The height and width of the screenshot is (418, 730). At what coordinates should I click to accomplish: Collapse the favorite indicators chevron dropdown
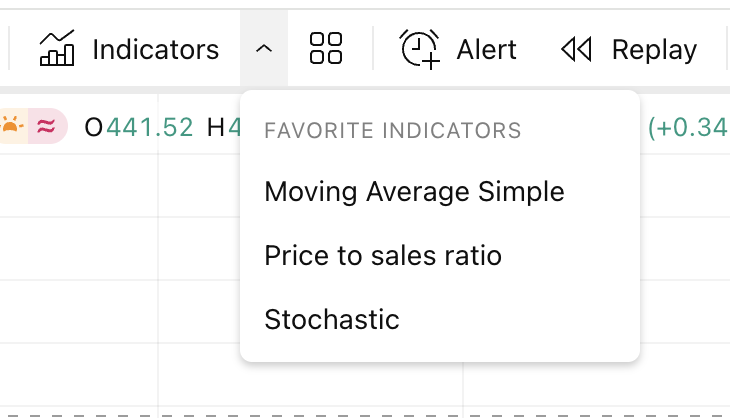pyautogui.click(x=264, y=49)
